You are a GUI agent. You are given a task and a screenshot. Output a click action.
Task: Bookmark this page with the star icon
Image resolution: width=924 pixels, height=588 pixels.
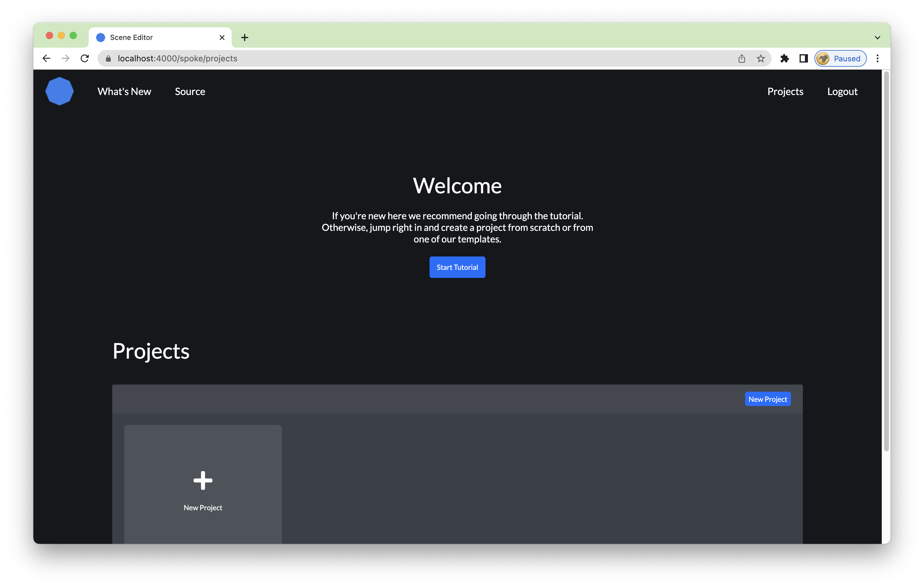tap(761, 58)
